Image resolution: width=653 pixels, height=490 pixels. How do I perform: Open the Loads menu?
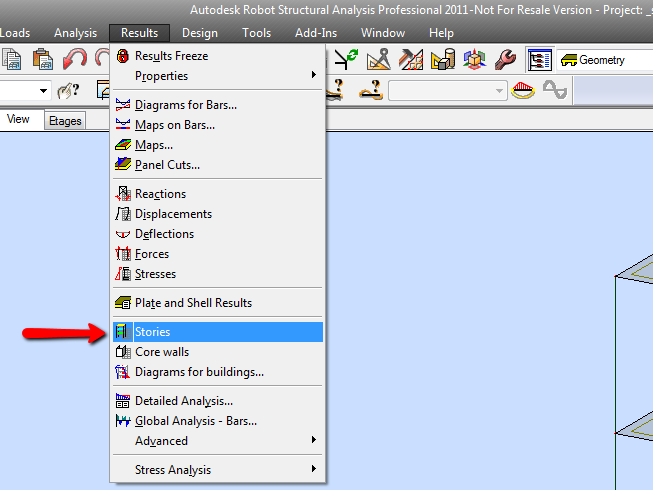(x=15, y=33)
